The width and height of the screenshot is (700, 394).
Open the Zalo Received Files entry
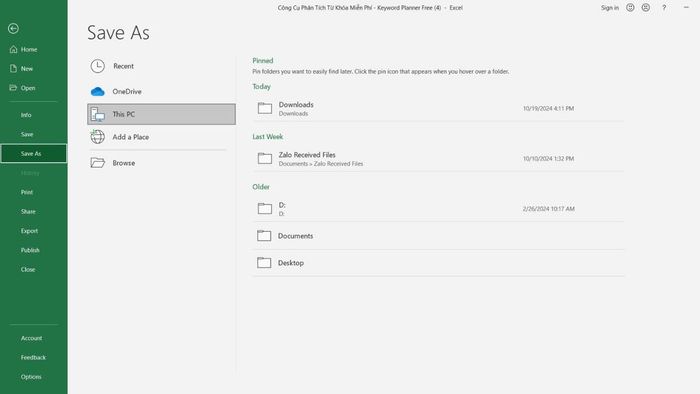click(x=438, y=158)
